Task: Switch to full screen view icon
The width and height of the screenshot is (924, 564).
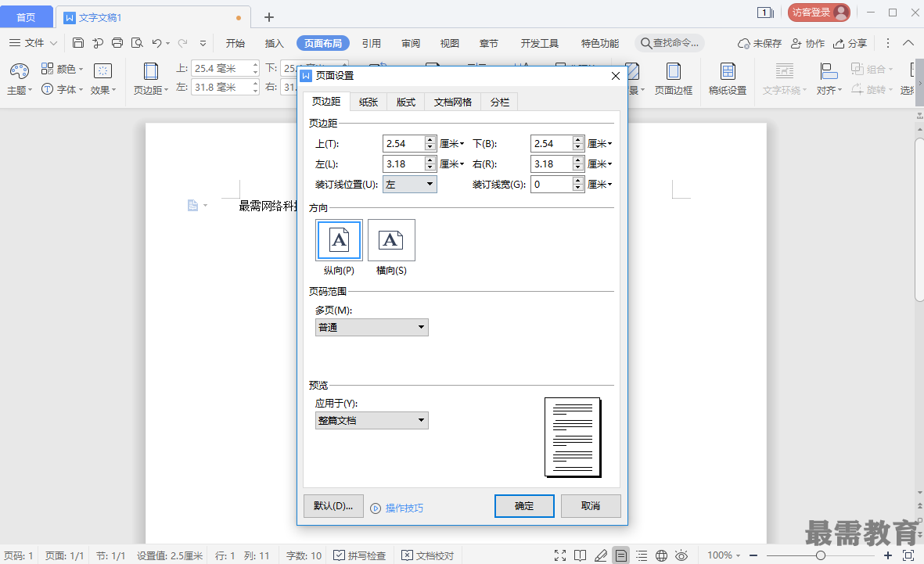Action: point(560,555)
